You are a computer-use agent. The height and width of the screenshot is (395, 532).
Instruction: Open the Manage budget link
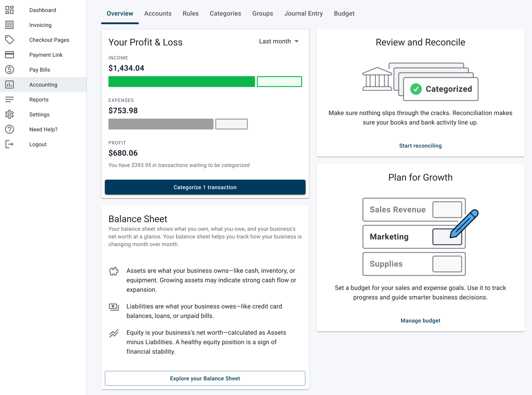coord(420,320)
